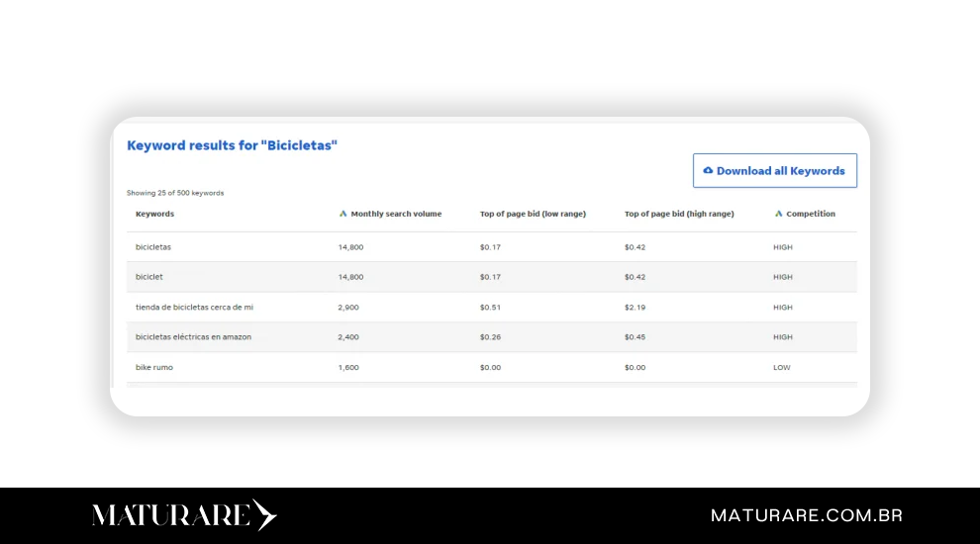Viewport: 980px width, 544px height.
Task: Click the 'Keyword results for Bicicletas' heading
Action: click(233, 145)
